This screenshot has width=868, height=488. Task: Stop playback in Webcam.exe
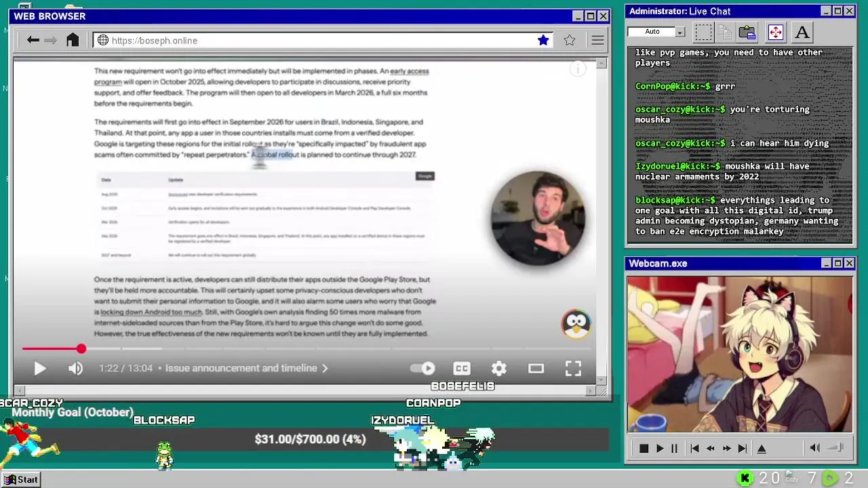(644, 448)
